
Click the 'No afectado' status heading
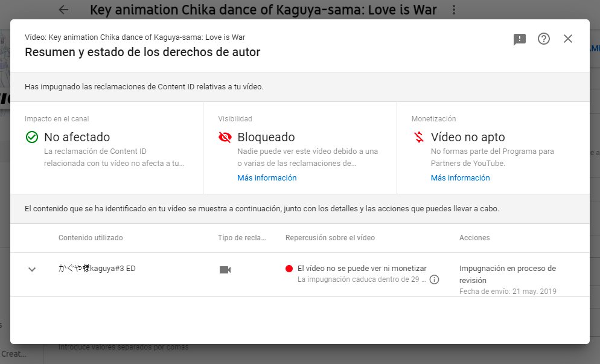tap(77, 137)
